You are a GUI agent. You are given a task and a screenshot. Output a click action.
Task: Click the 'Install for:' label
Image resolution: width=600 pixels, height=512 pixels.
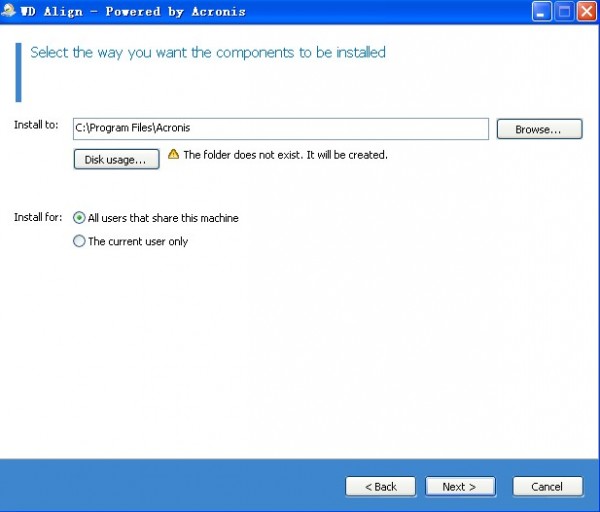(x=38, y=217)
